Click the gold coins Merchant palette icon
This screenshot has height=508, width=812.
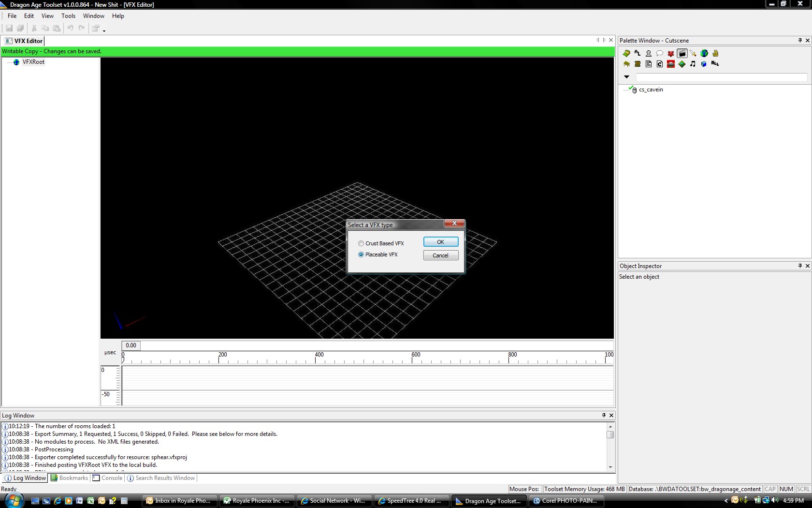[715, 53]
